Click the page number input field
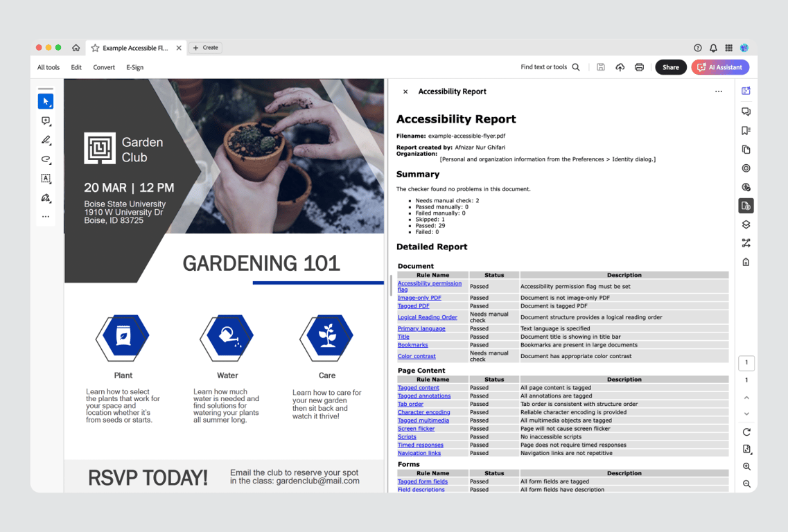Image resolution: width=788 pixels, height=532 pixels. coord(746,362)
